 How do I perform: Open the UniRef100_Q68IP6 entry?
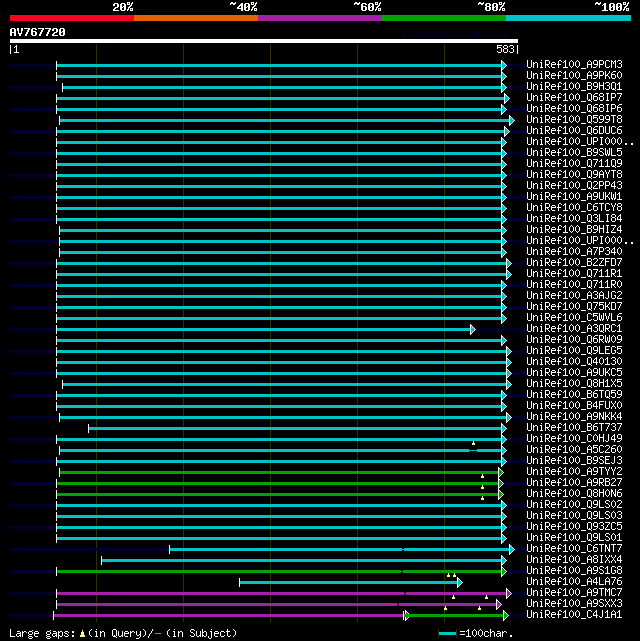point(574,109)
